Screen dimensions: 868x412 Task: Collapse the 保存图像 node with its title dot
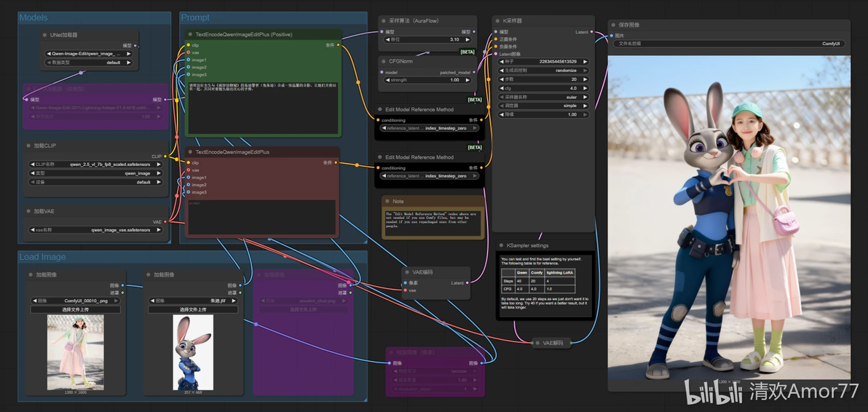click(613, 25)
